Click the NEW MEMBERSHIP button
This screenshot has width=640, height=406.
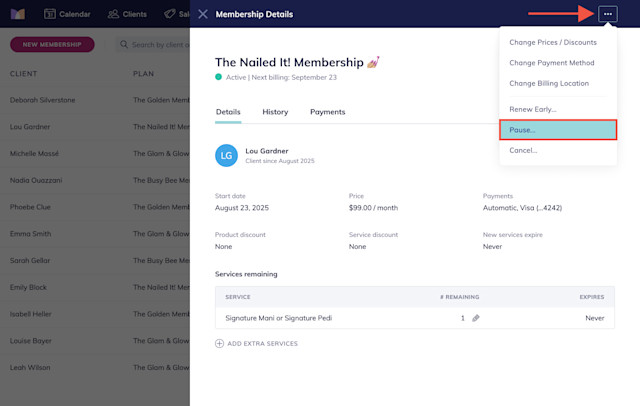pos(52,44)
